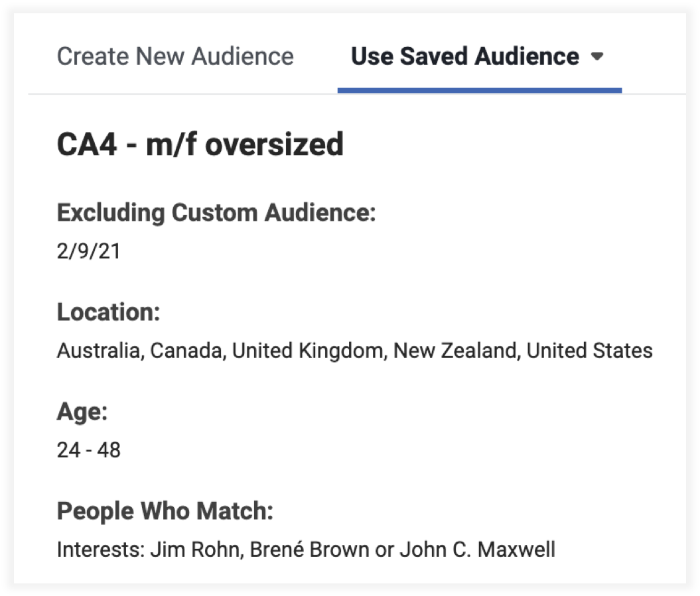Screen dimensions: 700x596
Task: Select the Use Saved Audience tab
Action: click(464, 56)
